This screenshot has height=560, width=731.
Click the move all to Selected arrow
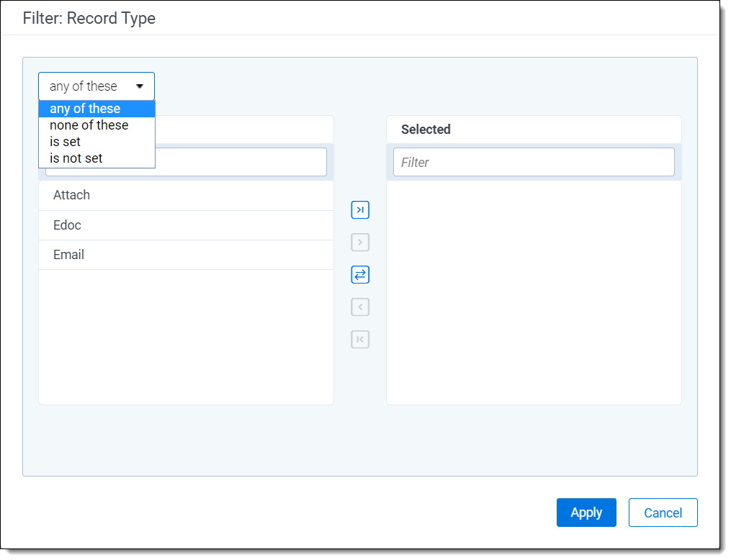click(360, 210)
